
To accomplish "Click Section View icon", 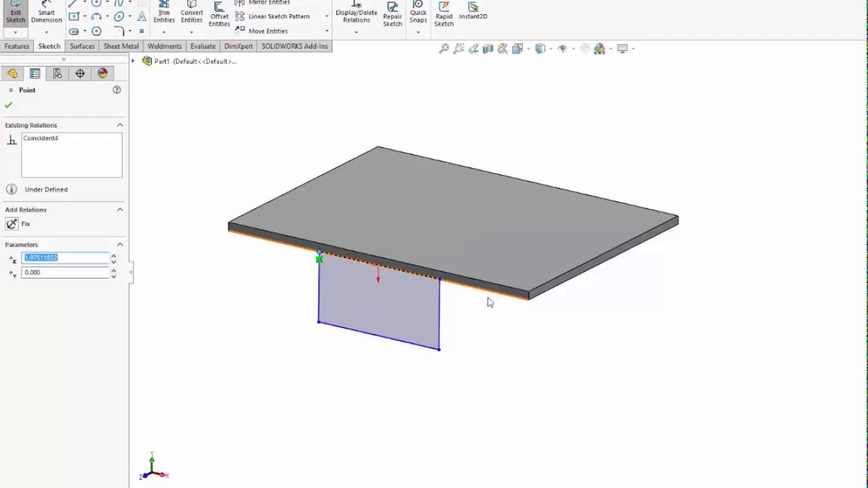I will point(488,49).
